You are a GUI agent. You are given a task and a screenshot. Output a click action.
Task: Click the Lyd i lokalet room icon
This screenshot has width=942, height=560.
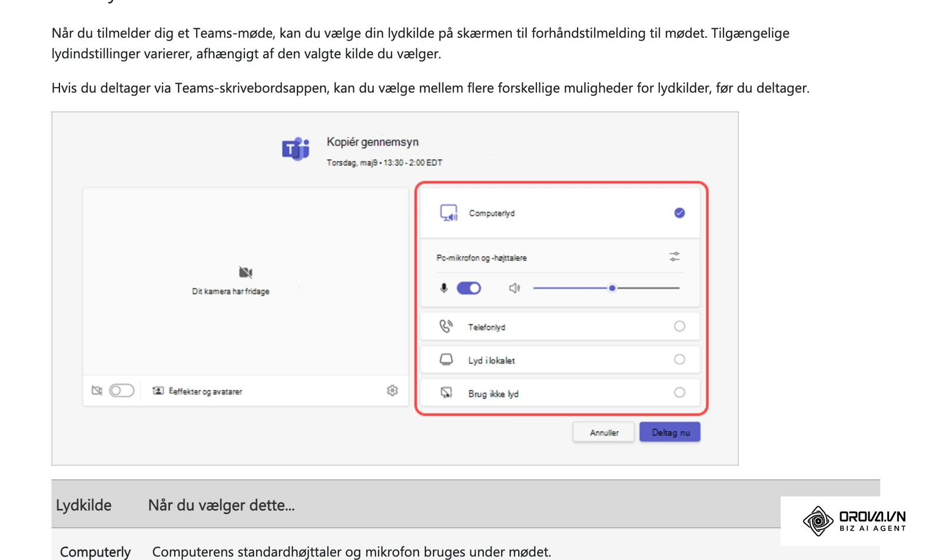(x=446, y=359)
